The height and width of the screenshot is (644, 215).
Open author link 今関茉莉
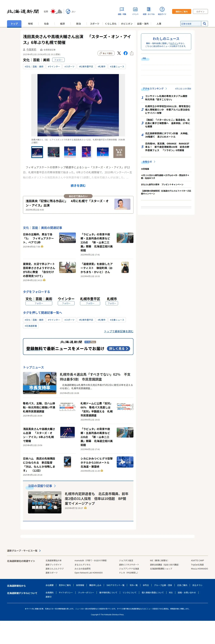click(x=31, y=49)
